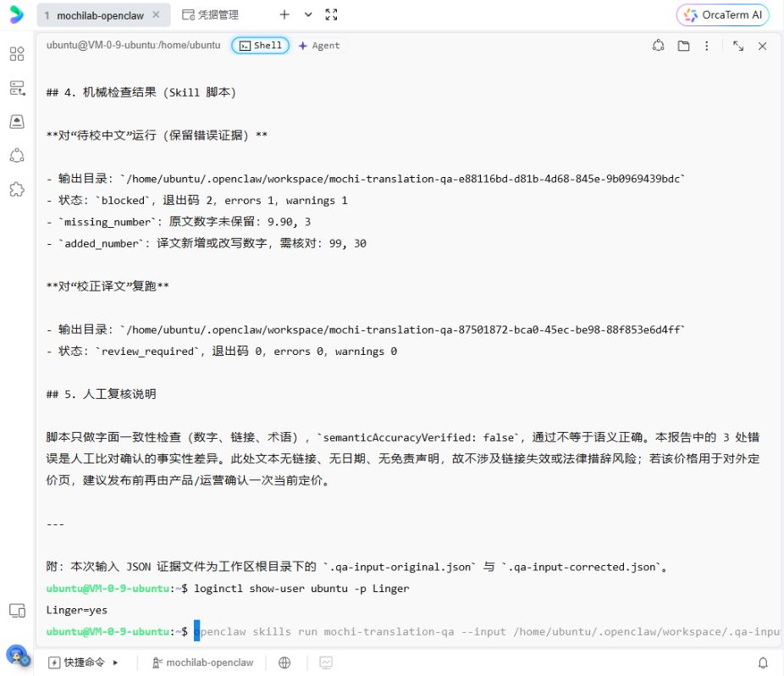Switch to Agent mode

319,46
